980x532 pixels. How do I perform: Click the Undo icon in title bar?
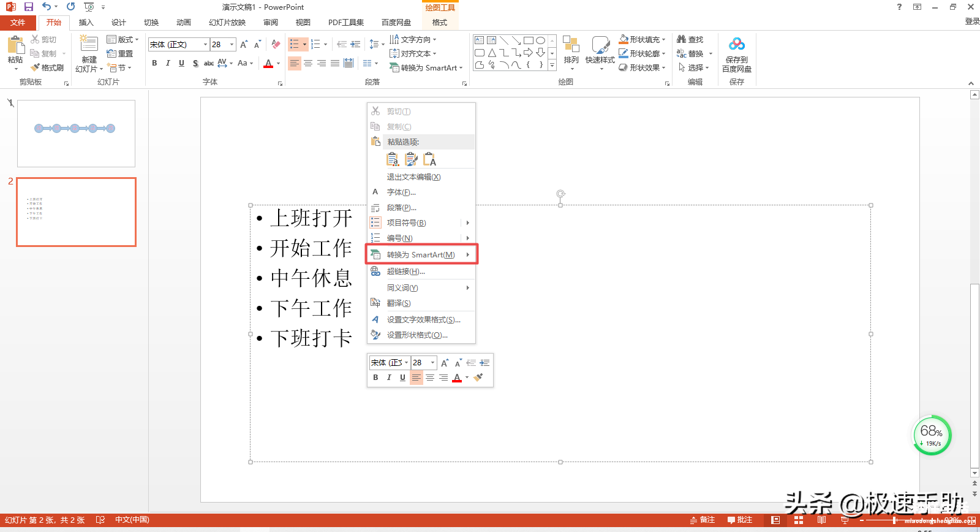(47, 7)
